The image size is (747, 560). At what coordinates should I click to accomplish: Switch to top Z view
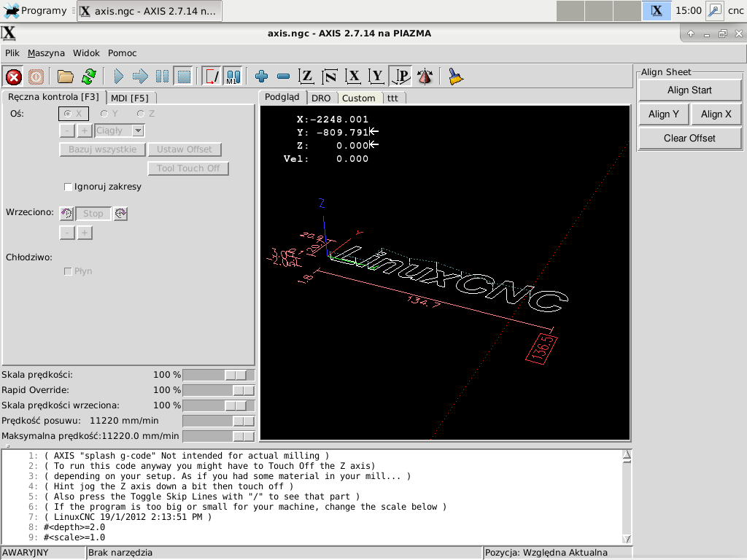point(306,76)
